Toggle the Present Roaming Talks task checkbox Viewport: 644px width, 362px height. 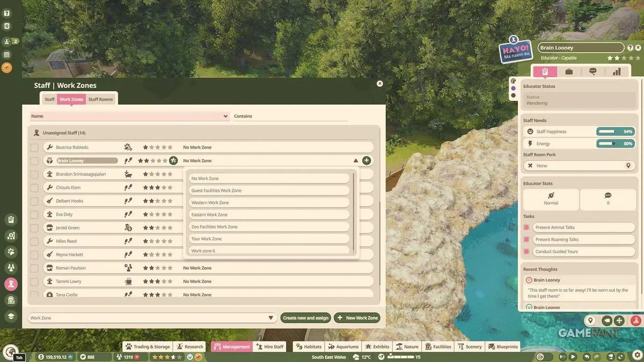pyautogui.click(x=526, y=239)
